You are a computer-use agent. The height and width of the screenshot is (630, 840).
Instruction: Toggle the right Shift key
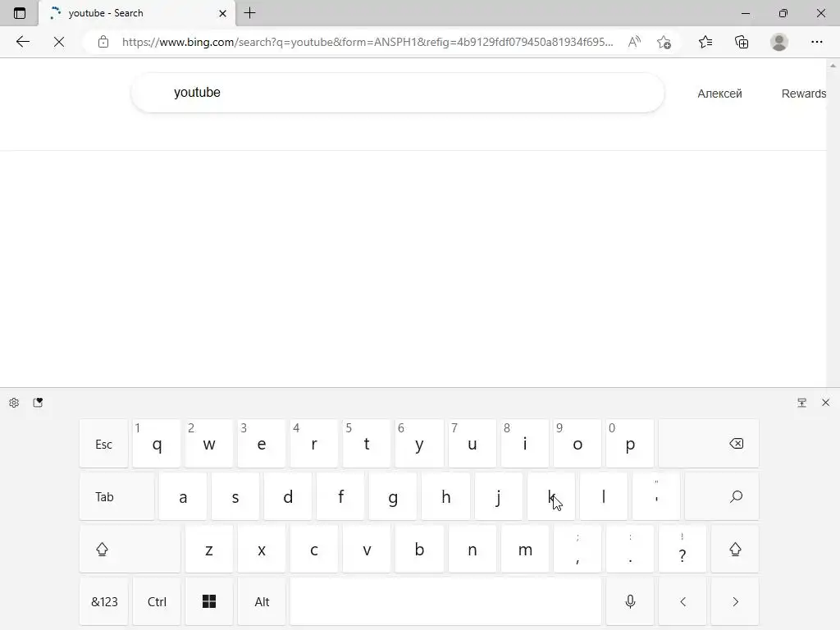click(735, 549)
